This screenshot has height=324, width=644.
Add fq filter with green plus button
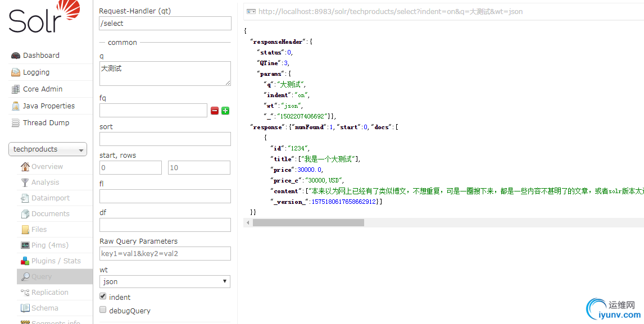tap(225, 111)
